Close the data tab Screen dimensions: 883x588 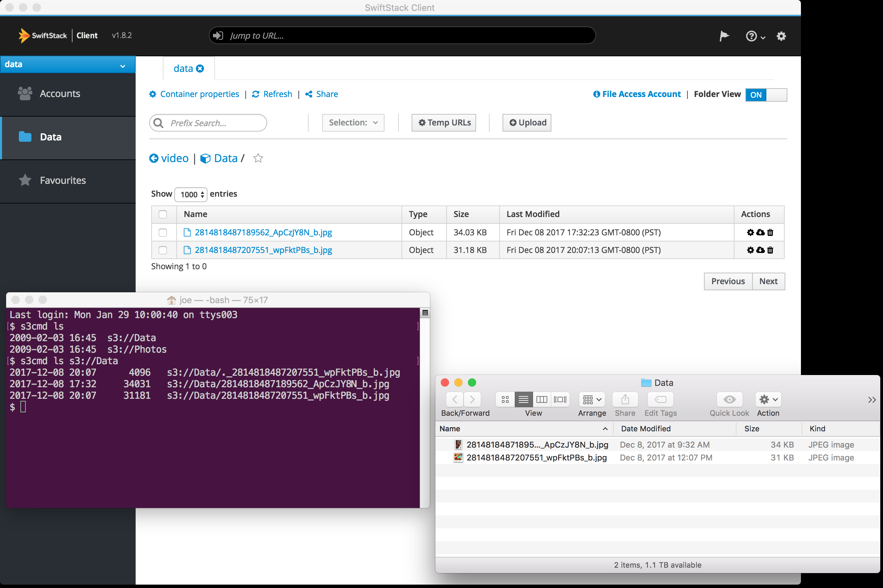coord(200,68)
